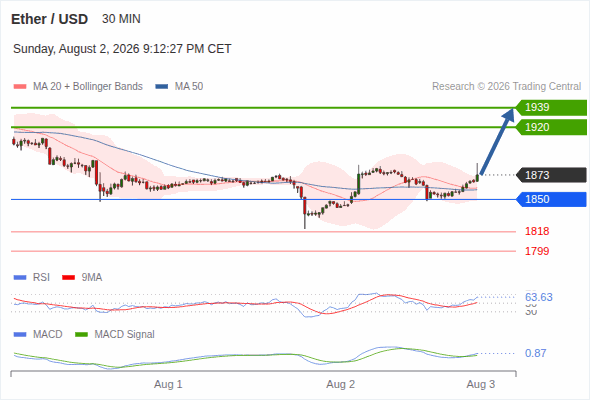Image resolution: width=590 pixels, height=400 pixels.
Task: Click the blue RSI legend swatch
Action: (20, 278)
